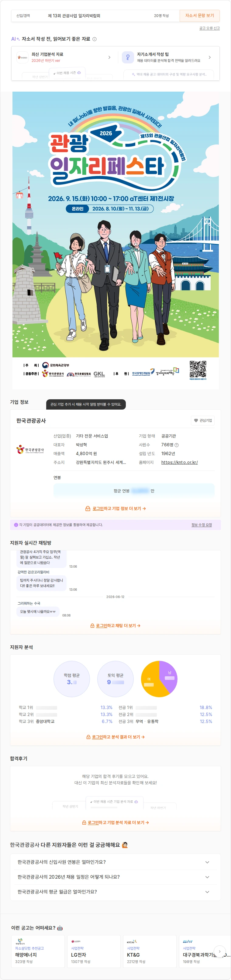Viewport: 231px width, 980px height.
Task: Open the 최신 기업분석 자료 card logo icon
Action: click(22, 57)
